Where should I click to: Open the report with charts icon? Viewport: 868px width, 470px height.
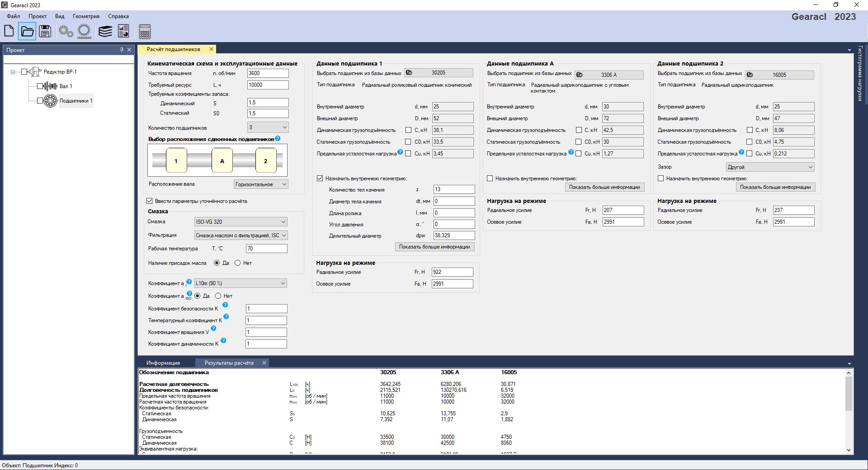[x=123, y=31]
